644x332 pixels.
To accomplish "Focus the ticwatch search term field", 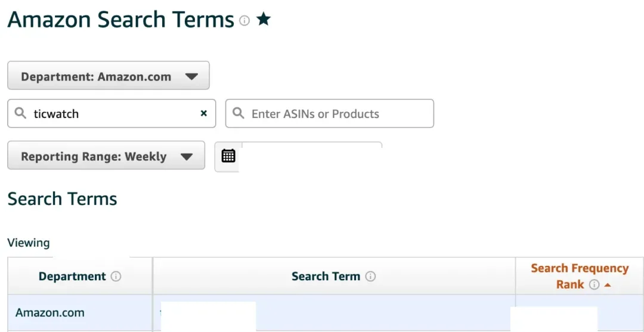I will 112,113.
